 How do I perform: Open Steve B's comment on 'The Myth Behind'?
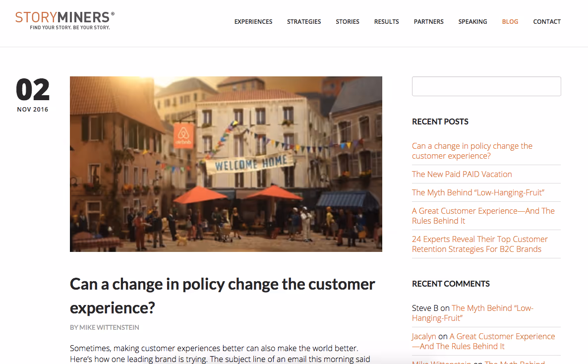(472, 313)
